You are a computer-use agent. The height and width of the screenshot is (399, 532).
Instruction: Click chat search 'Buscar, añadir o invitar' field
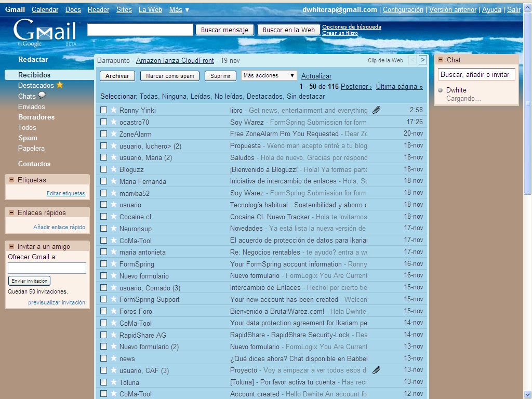(x=476, y=75)
